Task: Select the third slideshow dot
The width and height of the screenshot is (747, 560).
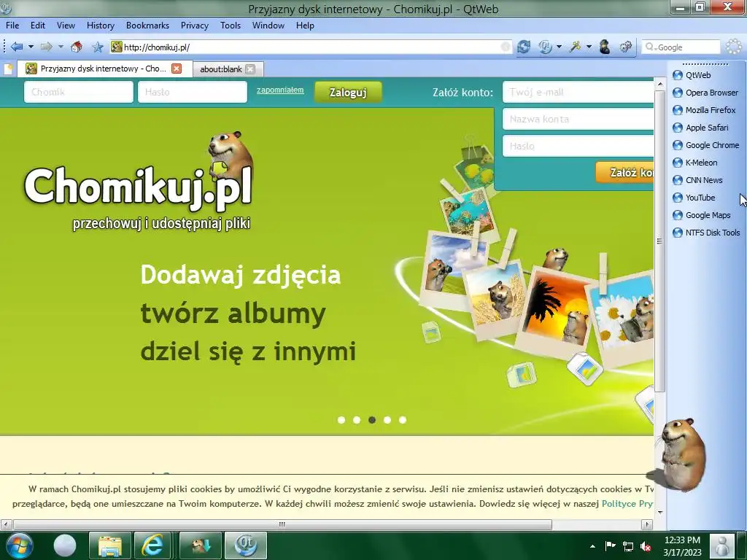Action: click(372, 420)
